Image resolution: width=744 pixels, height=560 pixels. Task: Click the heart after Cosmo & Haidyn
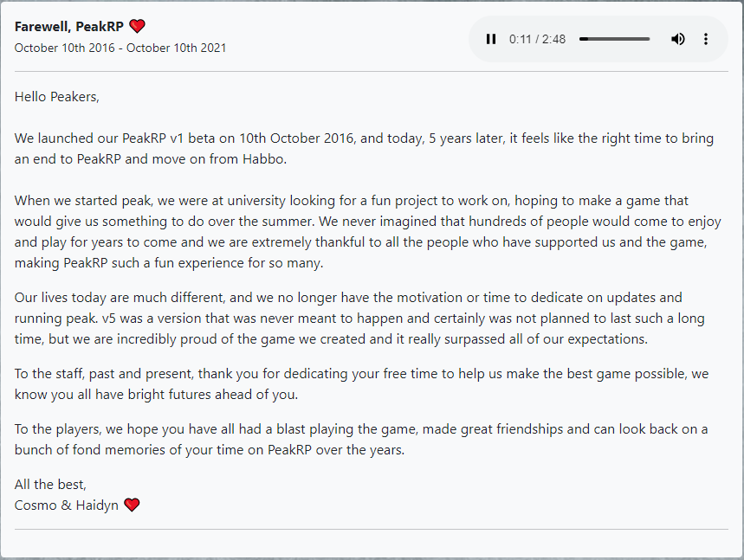(132, 505)
